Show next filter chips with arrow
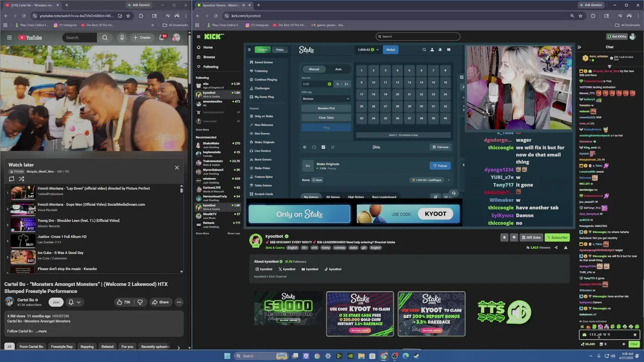Image resolution: width=644 pixels, height=362 pixels. [x=178, y=347]
